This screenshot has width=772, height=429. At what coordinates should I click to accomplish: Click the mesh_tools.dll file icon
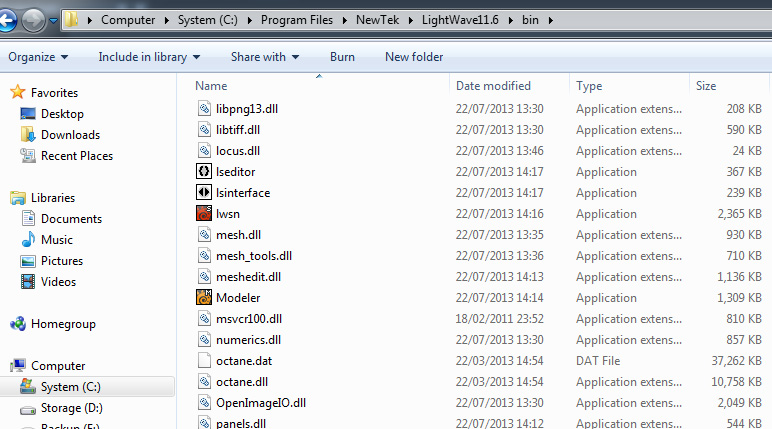[x=204, y=256]
